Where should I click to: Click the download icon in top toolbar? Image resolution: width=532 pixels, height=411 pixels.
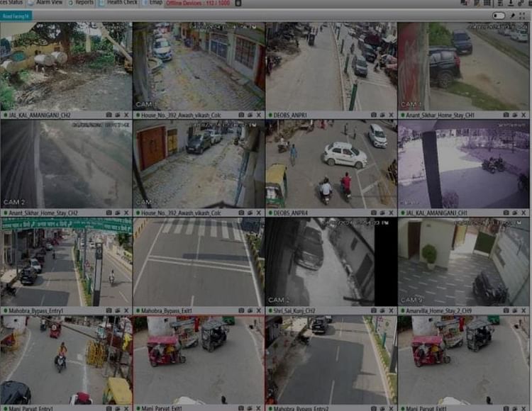click(x=511, y=4)
